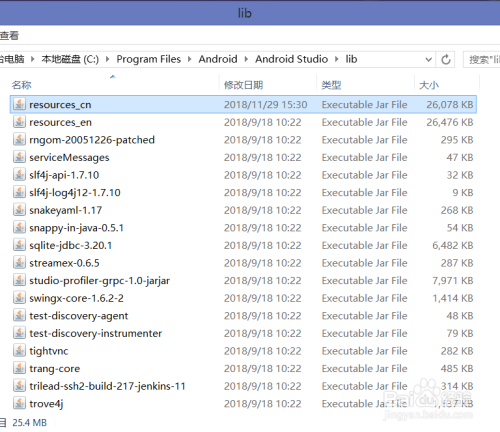
Task: Sort files by 名称 column header
Action: (21, 85)
